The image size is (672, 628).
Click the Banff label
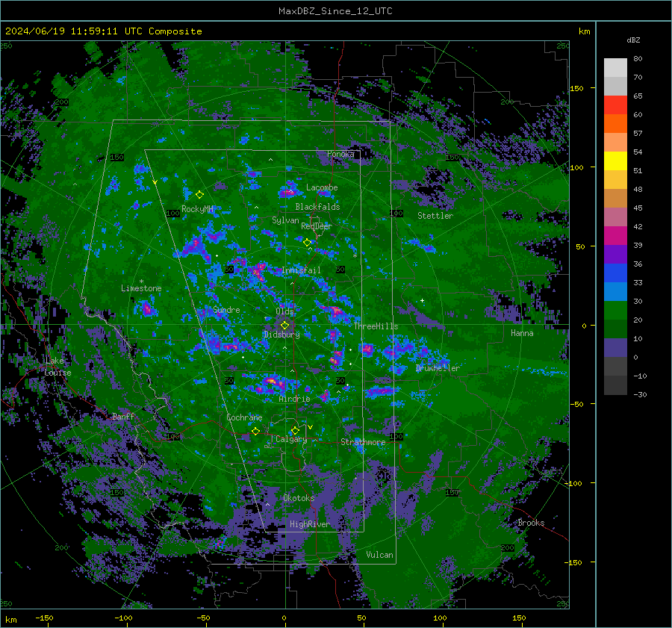(x=123, y=416)
